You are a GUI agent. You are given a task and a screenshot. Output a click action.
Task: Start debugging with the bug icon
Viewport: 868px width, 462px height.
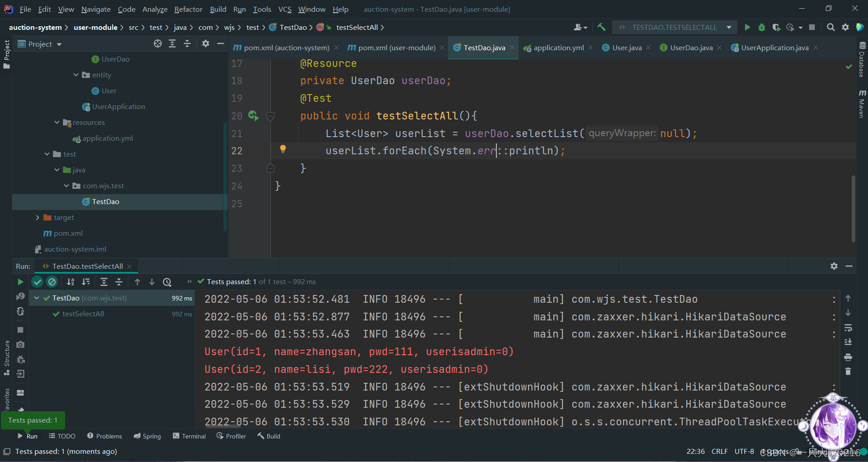[x=762, y=27]
